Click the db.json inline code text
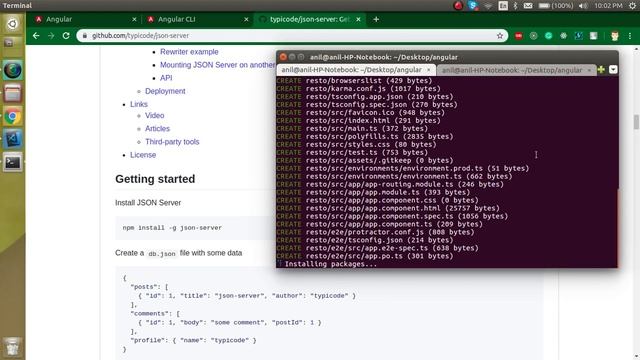Image resolution: width=640 pixels, height=360 pixels. [162, 253]
